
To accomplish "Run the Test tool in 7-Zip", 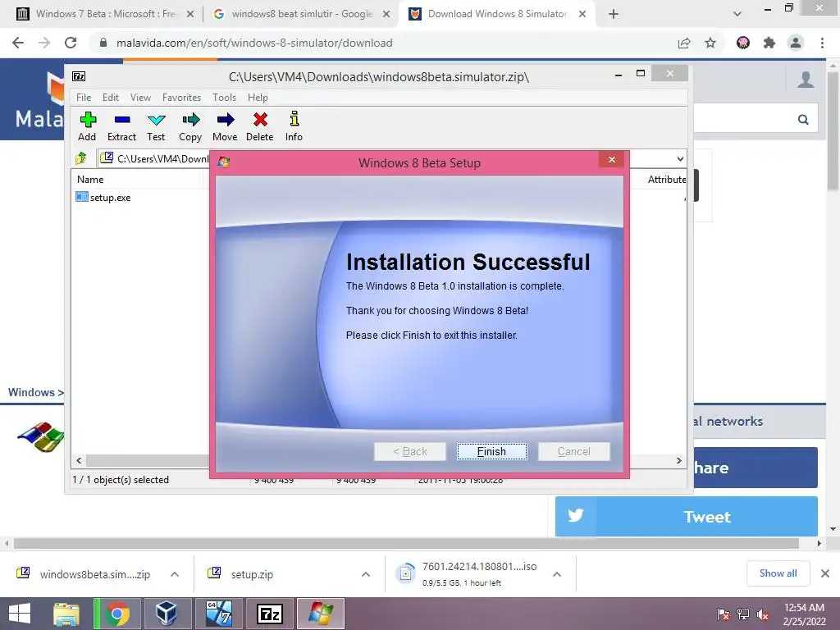I will (156, 126).
